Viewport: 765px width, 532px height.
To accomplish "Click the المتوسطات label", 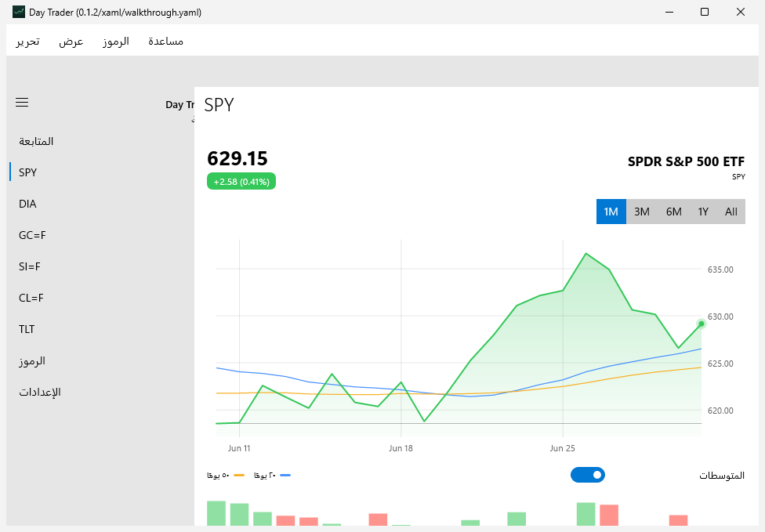I will click(x=722, y=476).
